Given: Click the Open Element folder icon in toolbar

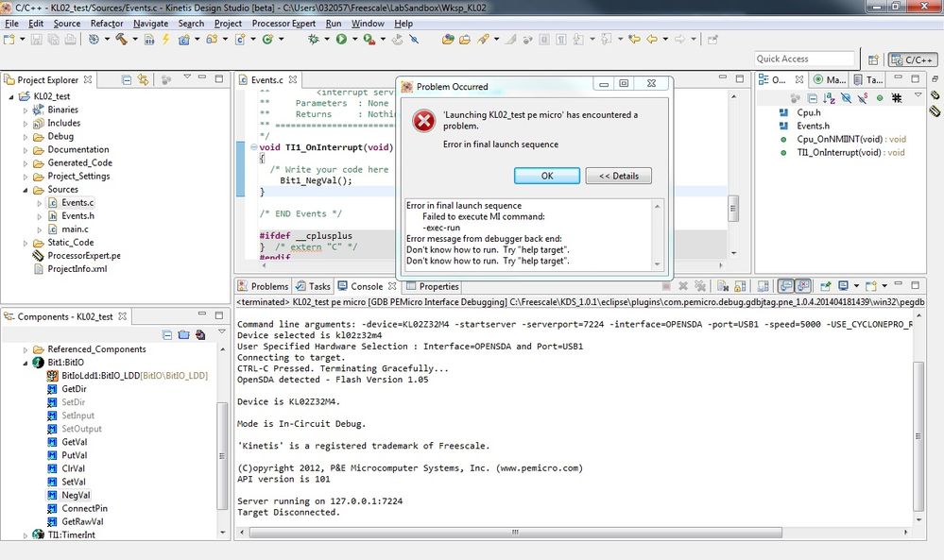Looking at the screenshot, I should coord(447,39).
